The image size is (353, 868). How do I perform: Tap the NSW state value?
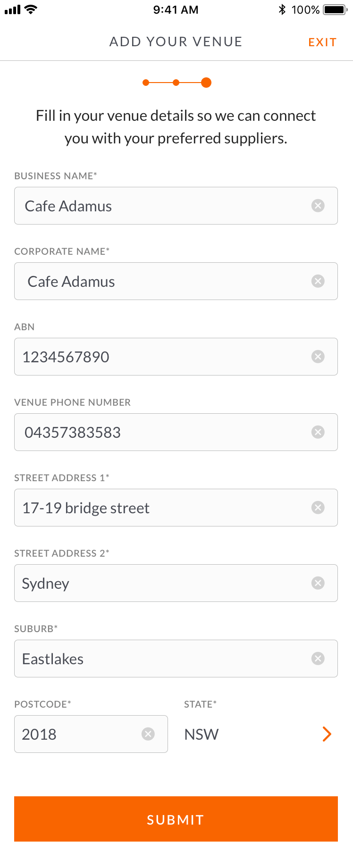tap(202, 734)
